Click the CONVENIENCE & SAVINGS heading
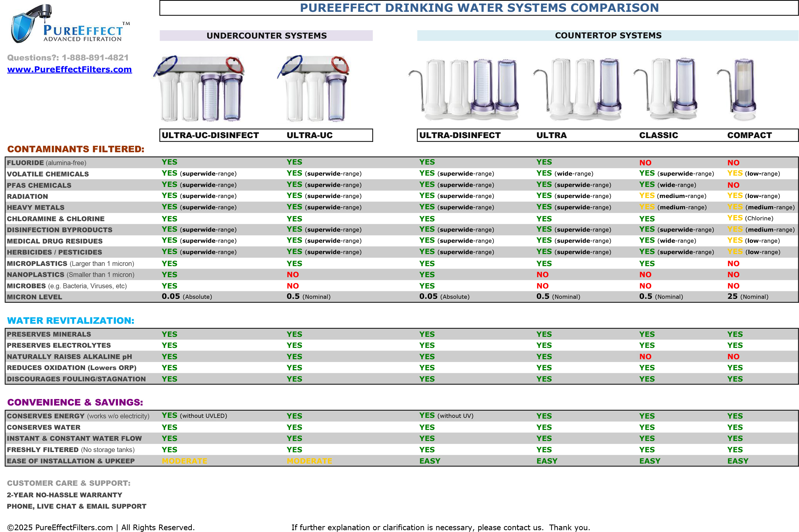 (x=75, y=402)
